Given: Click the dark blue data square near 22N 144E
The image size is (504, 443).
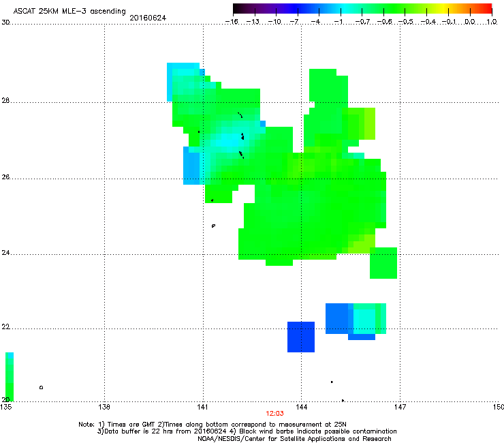Looking at the screenshot, I should pyautogui.click(x=301, y=337).
